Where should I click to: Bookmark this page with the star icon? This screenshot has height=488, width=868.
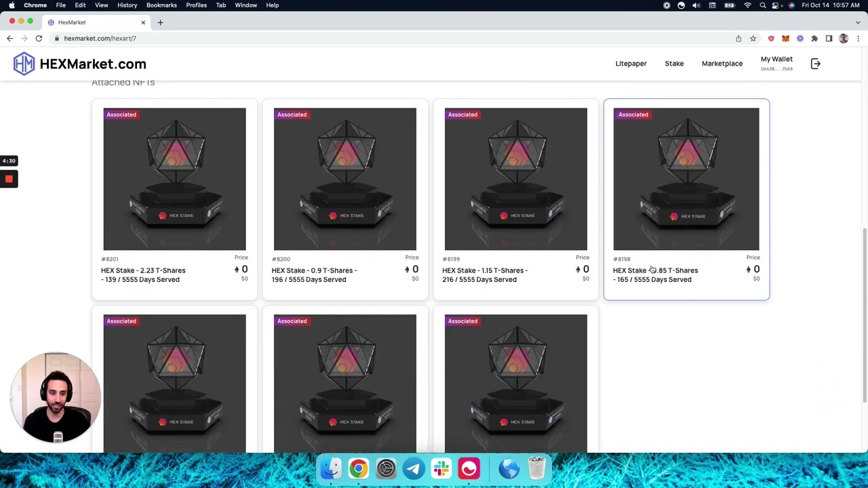[x=753, y=39]
